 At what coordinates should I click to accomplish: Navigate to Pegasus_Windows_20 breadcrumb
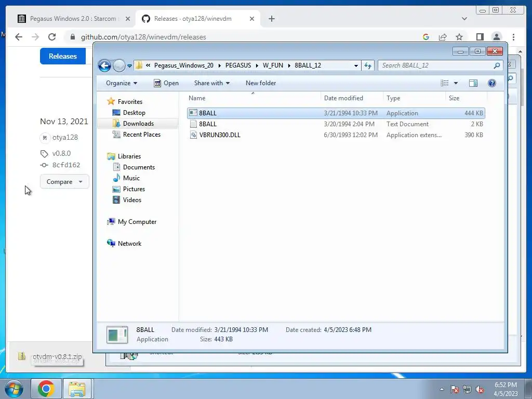[183, 65]
